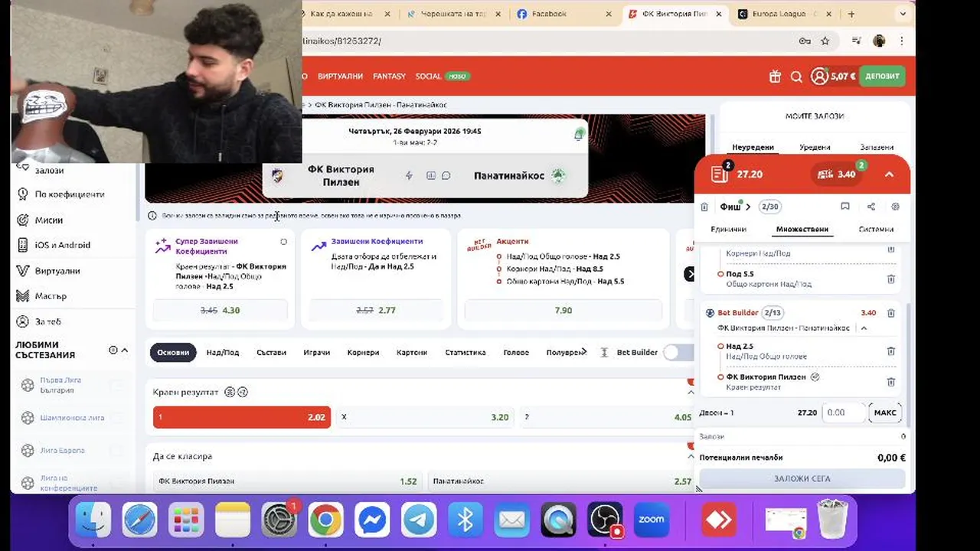The image size is (980, 551).
Task: Collapse the Краен резултат market
Action: coord(691,392)
